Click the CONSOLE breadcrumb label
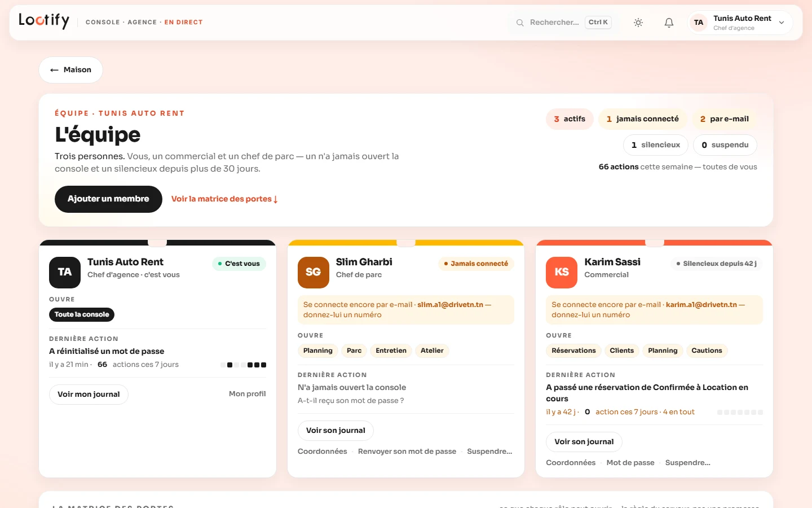Image resolution: width=812 pixels, height=508 pixels. [103, 23]
